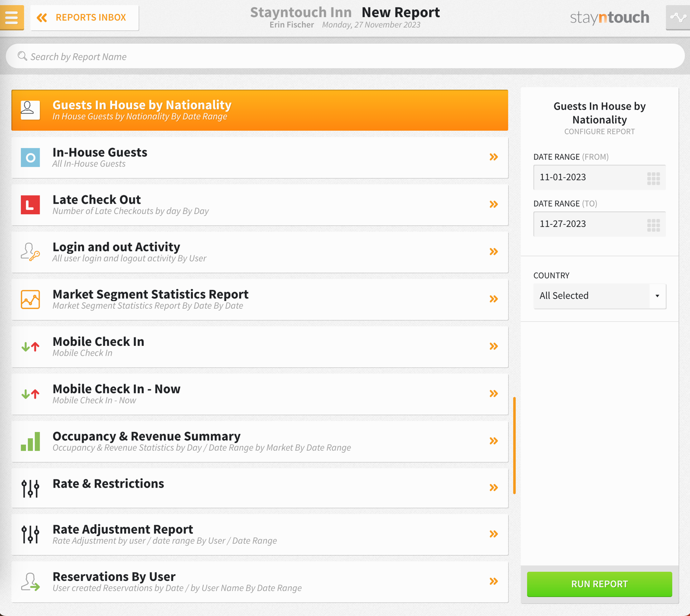
Task: Expand the Mobile Check In chevron
Action: [493, 346]
